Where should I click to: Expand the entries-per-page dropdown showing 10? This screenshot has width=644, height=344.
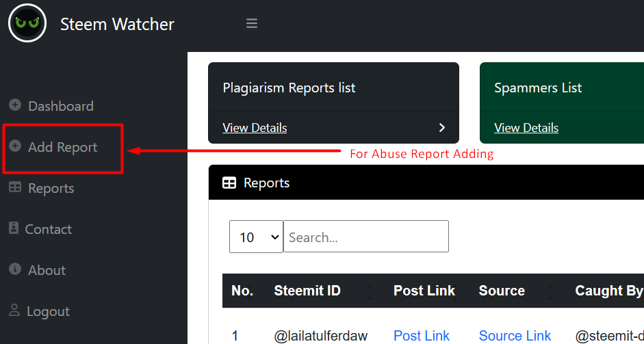(256, 237)
